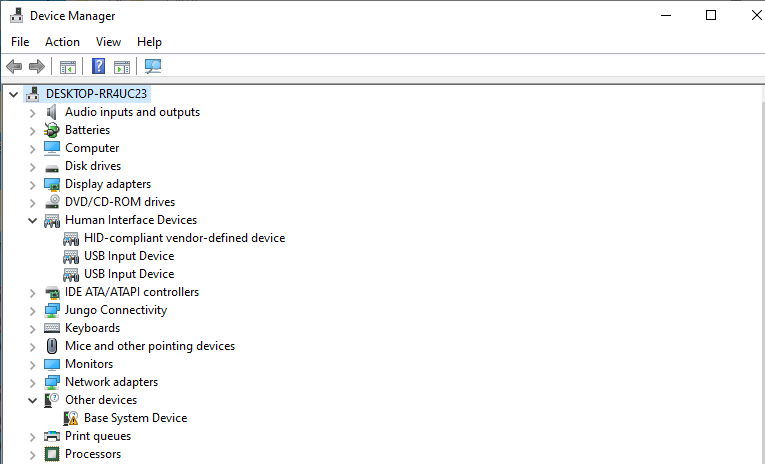The height and width of the screenshot is (464, 765).
Task: Click the Show/Hide Action Pane toolbar icon
Action: click(122, 67)
